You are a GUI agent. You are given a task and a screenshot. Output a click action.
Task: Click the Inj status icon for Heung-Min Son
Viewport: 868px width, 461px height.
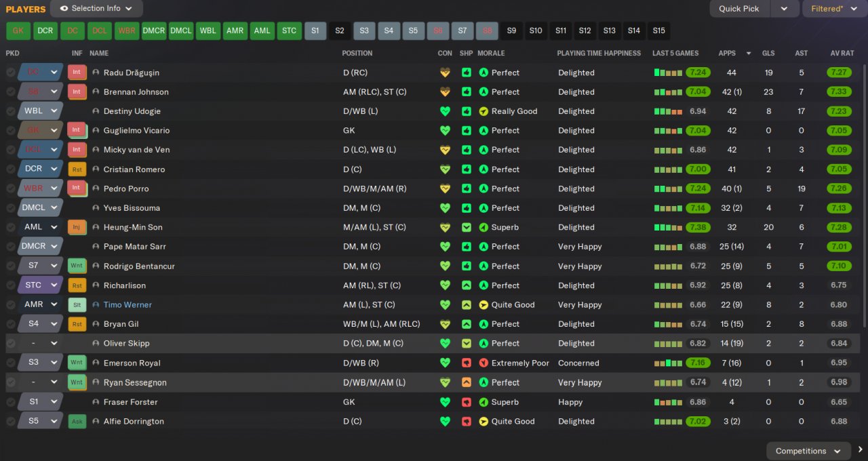pos(77,227)
